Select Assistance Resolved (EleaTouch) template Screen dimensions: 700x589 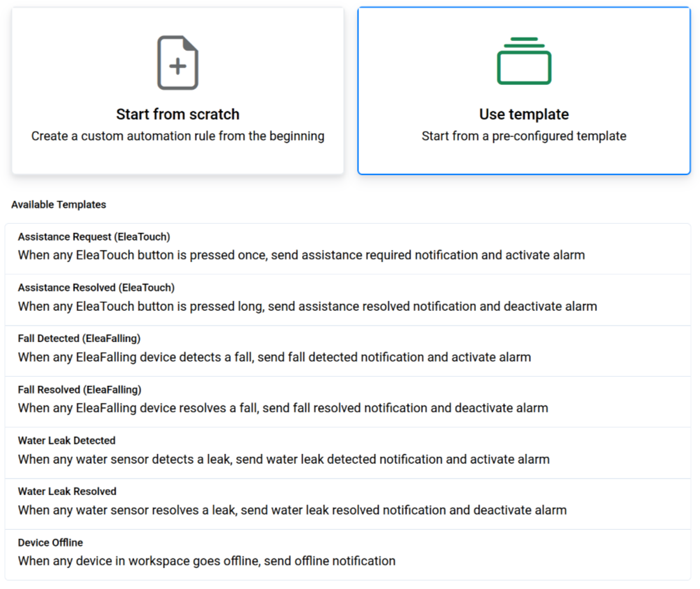tap(96, 288)
